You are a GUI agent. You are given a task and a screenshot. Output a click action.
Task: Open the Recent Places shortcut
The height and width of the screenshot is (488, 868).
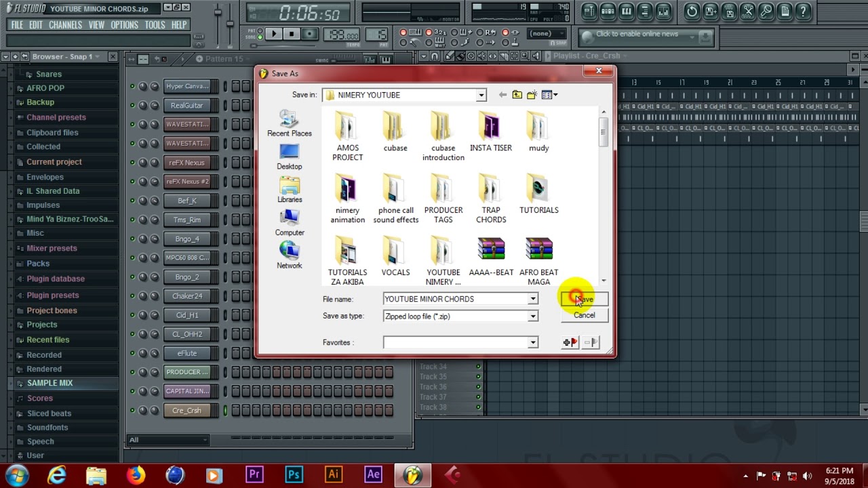290,124
